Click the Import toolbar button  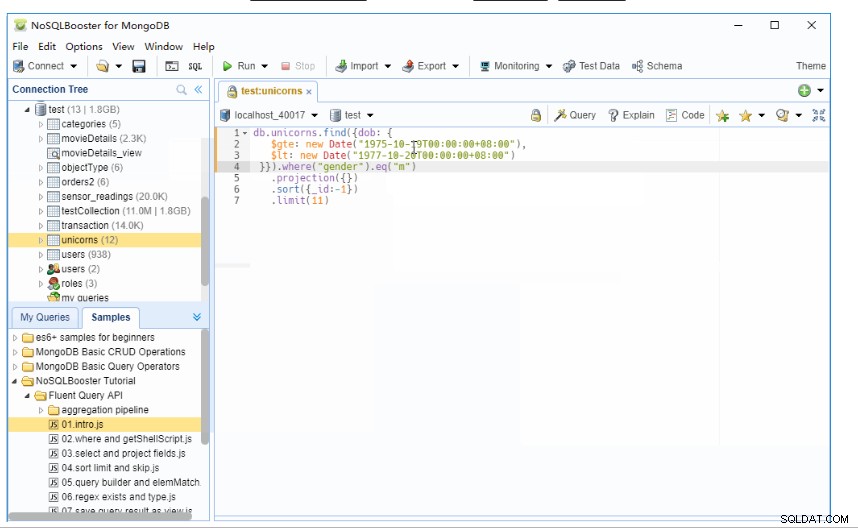[357, 66]
